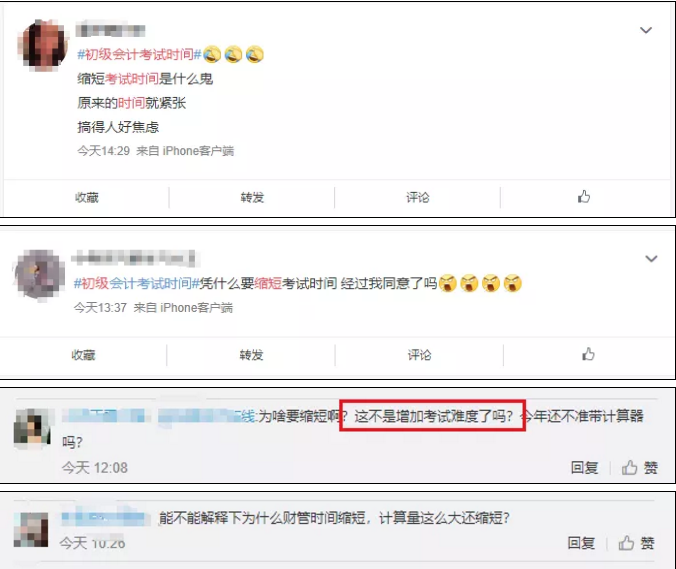Viewport: 676px width, 569px height.
Task: Open 评论 under the first post
Action: click(418, 197)
